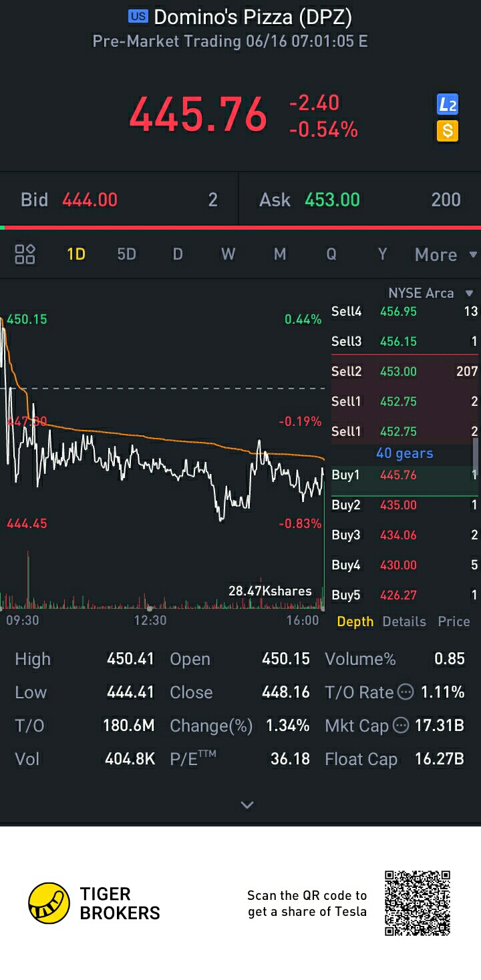Tap the blue L2 level-two quotes icon

click(x=447, y=104)
